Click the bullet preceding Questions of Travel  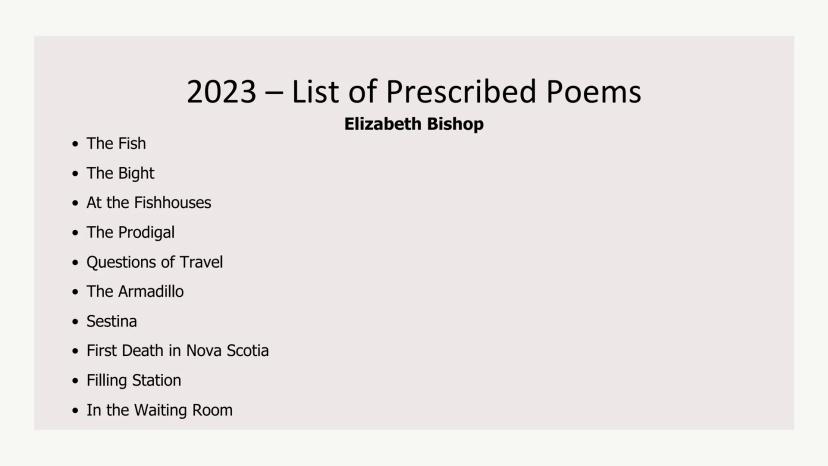75,263
